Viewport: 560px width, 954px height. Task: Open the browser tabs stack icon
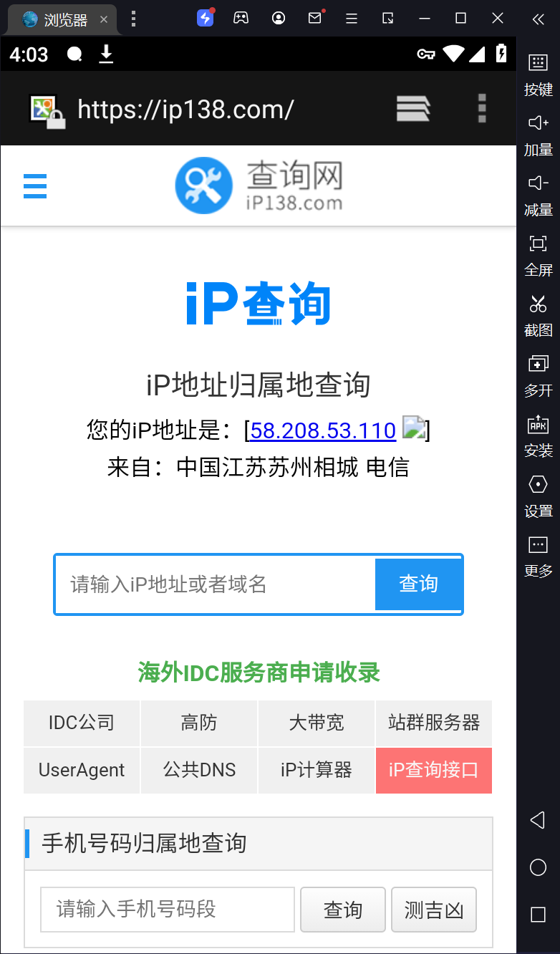coord(413,109)
